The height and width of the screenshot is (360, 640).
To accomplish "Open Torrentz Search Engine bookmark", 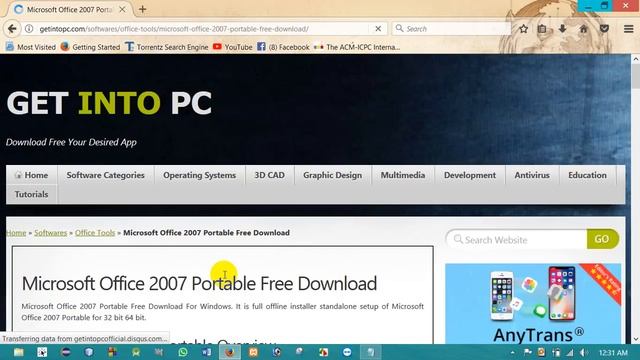I will [167, 47].
